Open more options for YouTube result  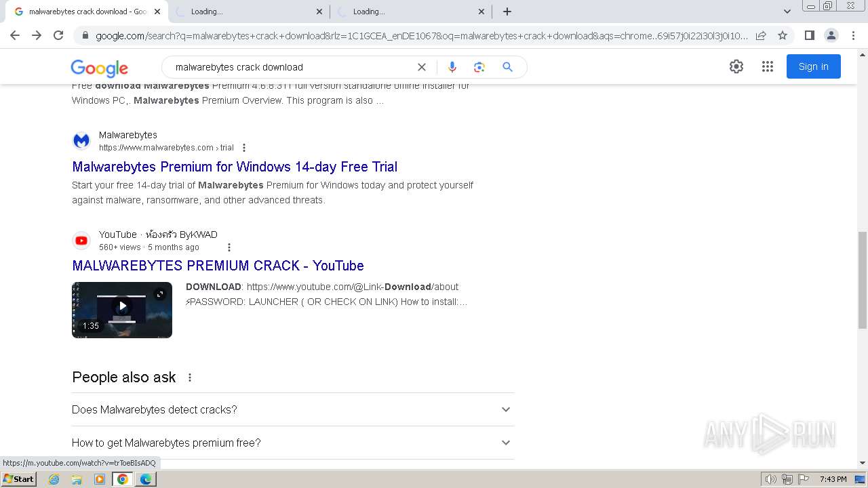point(229,247)
